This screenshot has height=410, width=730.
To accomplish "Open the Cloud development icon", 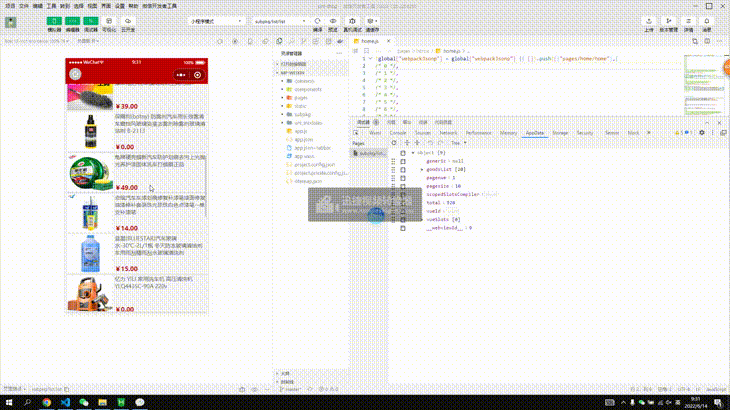I will pyautogui.click(x=128, y=21).
